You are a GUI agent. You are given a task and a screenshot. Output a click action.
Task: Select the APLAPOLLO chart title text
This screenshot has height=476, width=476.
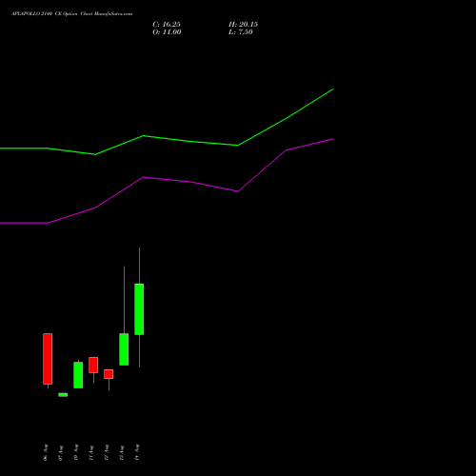click(71, 14)
